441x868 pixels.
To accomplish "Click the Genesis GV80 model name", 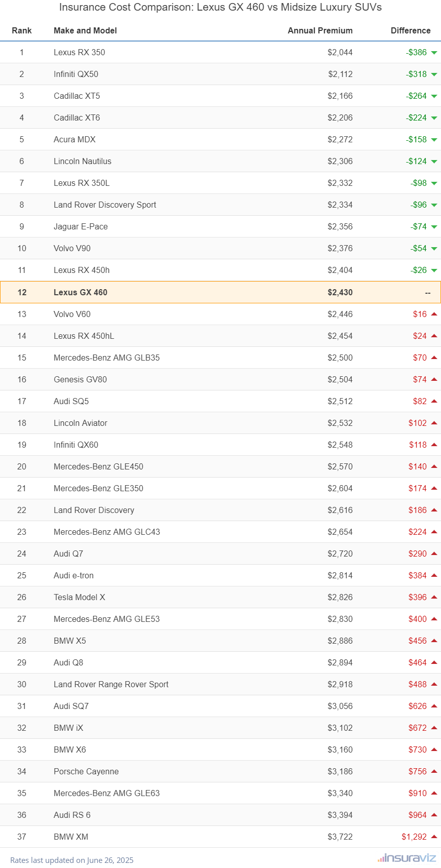I will (x=80, y=379).
